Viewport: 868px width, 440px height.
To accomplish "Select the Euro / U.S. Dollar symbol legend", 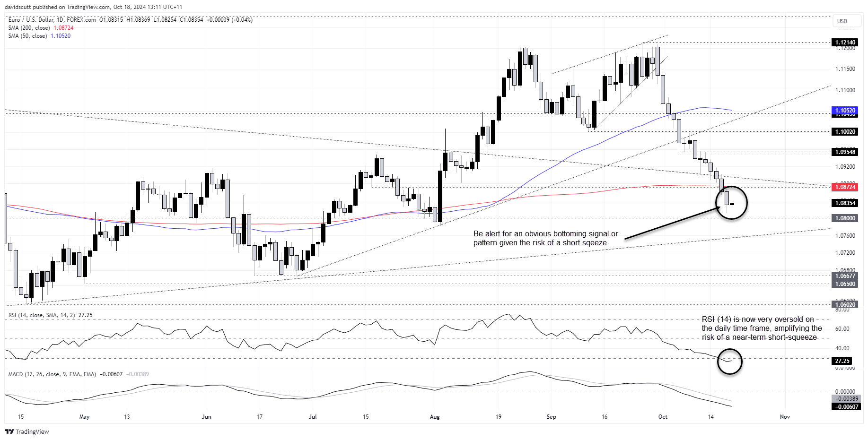I will pyautogui.click(x=52, y=20).
